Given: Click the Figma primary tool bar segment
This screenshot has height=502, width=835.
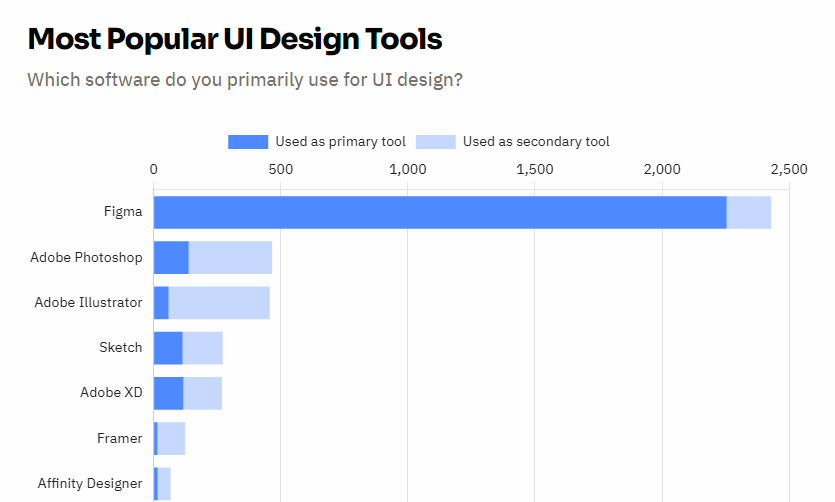Looking at the screenshot, I should (440, 212).
